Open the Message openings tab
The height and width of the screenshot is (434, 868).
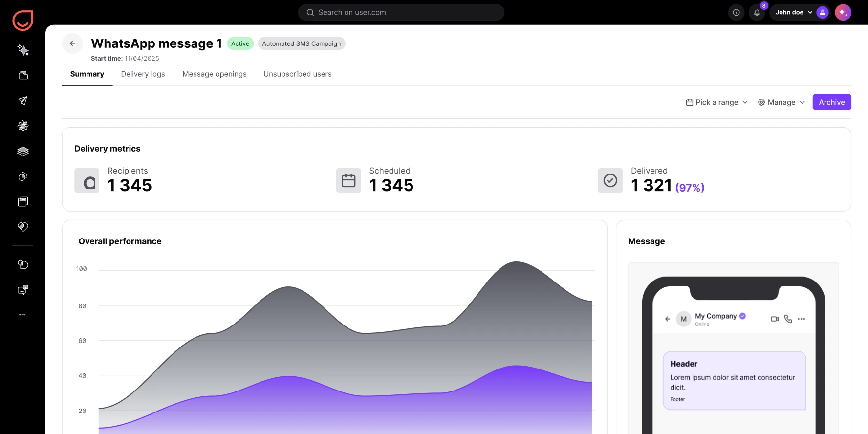tap(215, 74)
